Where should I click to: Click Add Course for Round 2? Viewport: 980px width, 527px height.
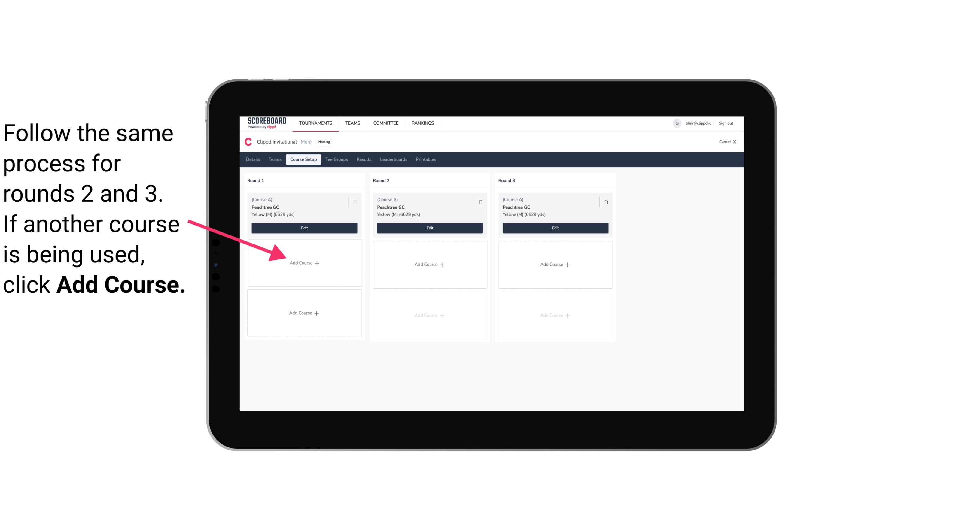tap(429, 264)
